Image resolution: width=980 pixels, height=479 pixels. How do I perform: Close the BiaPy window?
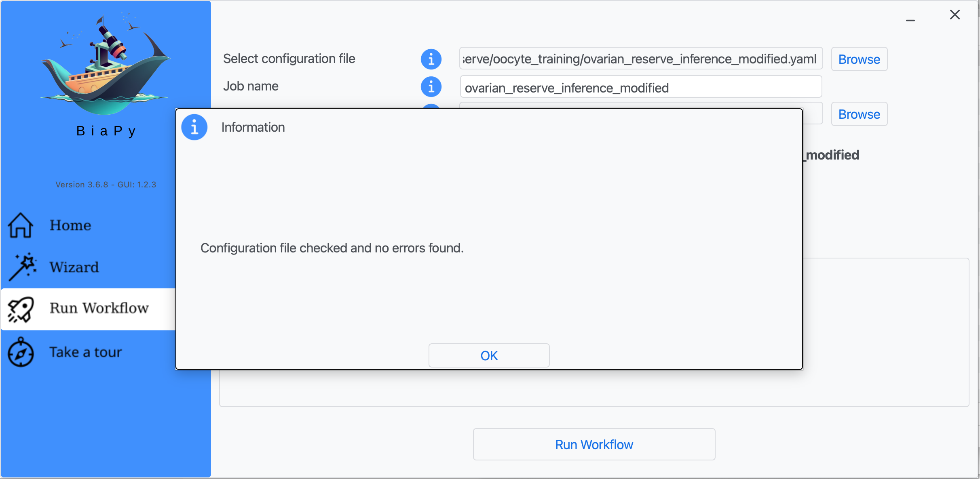(955, 15)
